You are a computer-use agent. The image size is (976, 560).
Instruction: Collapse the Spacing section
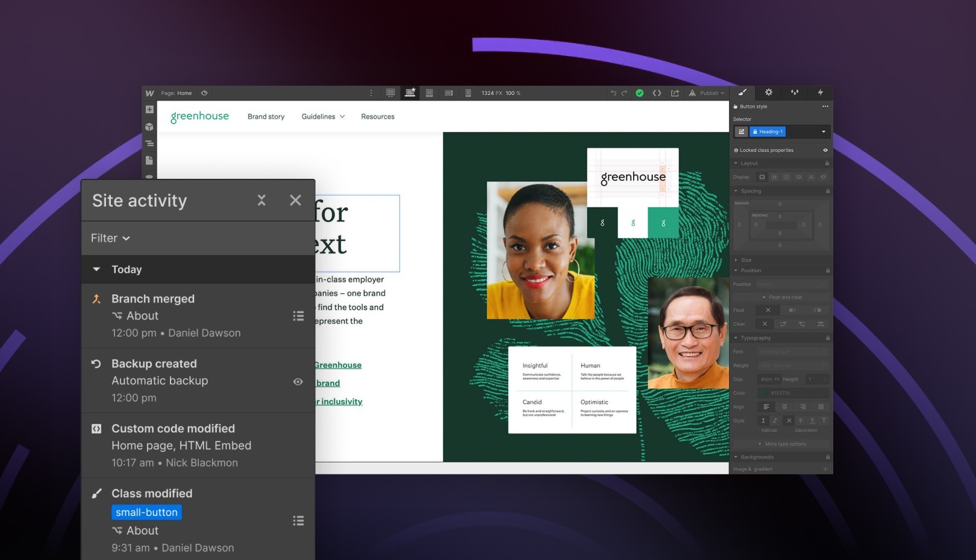(x=781, y=191)
